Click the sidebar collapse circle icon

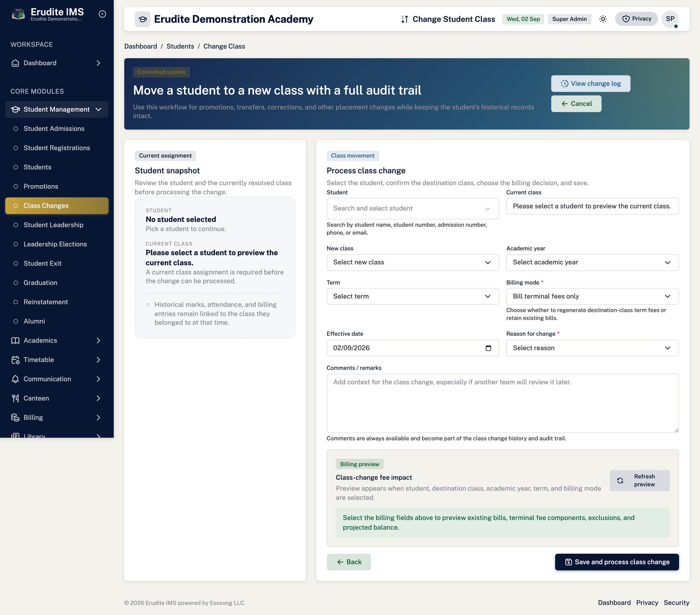pos(102,14)
